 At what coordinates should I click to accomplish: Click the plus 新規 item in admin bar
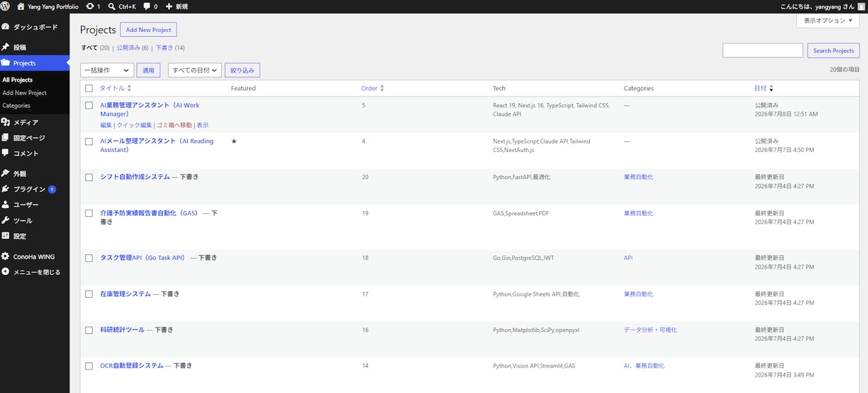point(176,6)
